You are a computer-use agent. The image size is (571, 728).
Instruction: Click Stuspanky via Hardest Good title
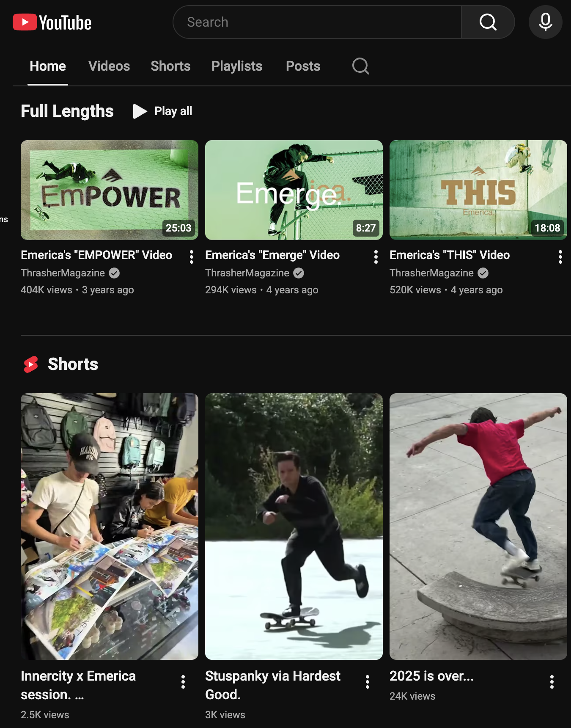(273, 685)
